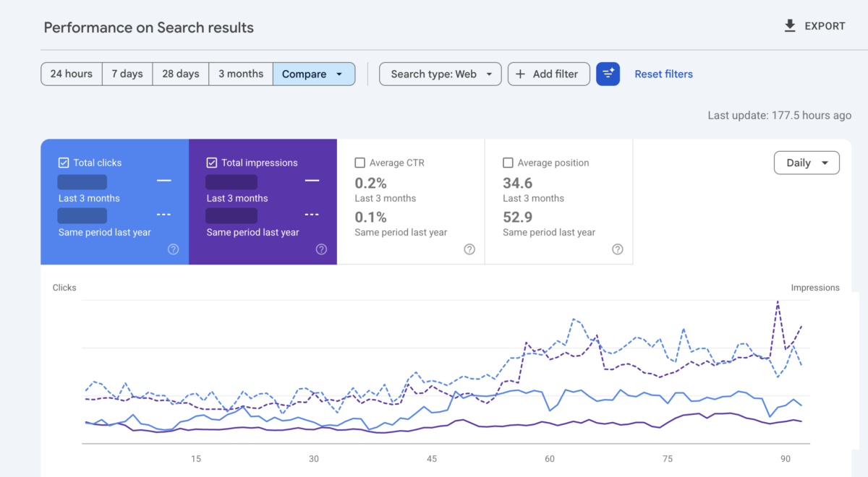Select the 28 days date range tab
The width and height of the screenshot is (868, 477).
181,74
